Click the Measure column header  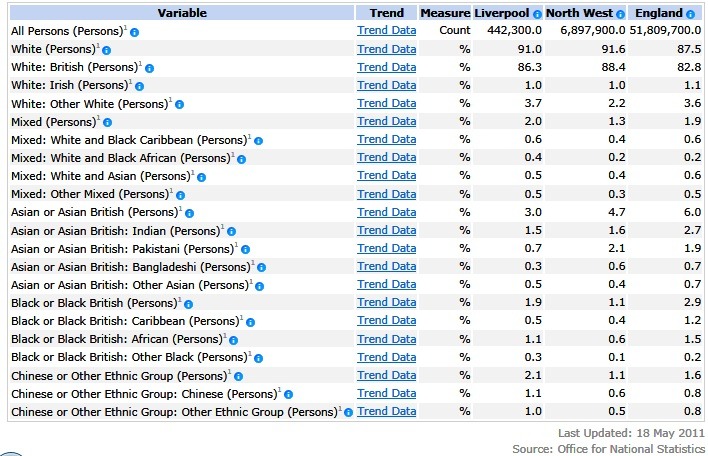click(445, 13)
